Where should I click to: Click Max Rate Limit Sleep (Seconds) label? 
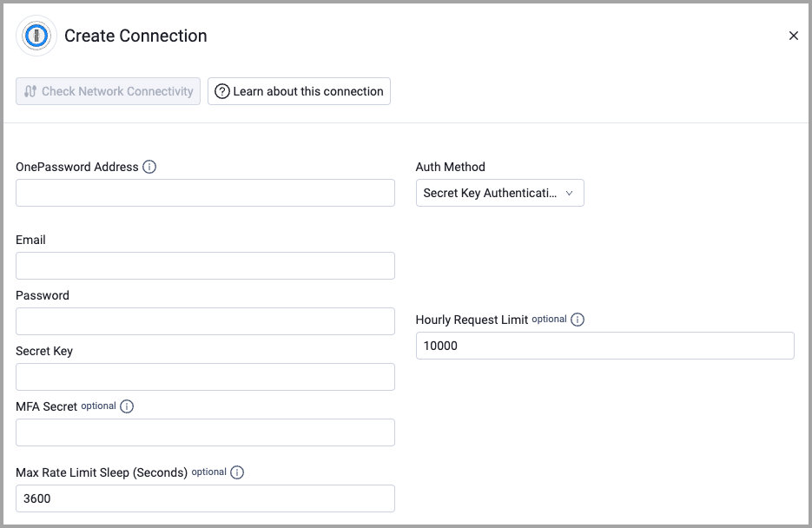coord(102,472)
